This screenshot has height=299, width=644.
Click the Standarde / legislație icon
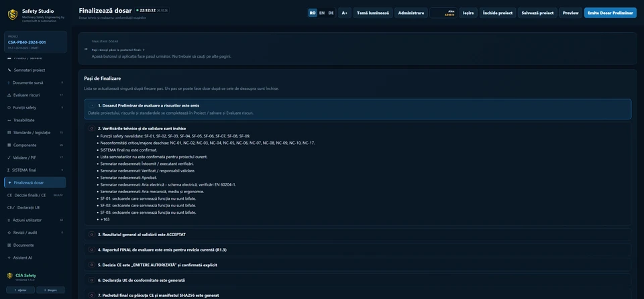(9, 133)
